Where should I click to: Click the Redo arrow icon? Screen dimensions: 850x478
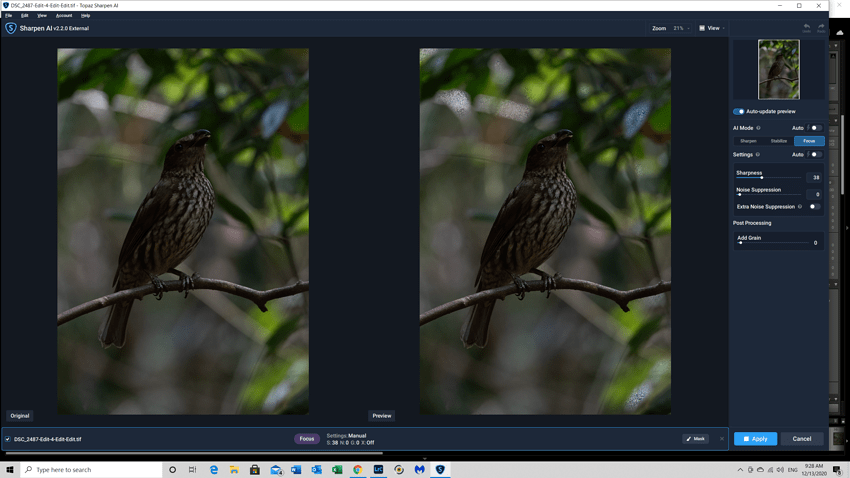[x=821, y=28]
